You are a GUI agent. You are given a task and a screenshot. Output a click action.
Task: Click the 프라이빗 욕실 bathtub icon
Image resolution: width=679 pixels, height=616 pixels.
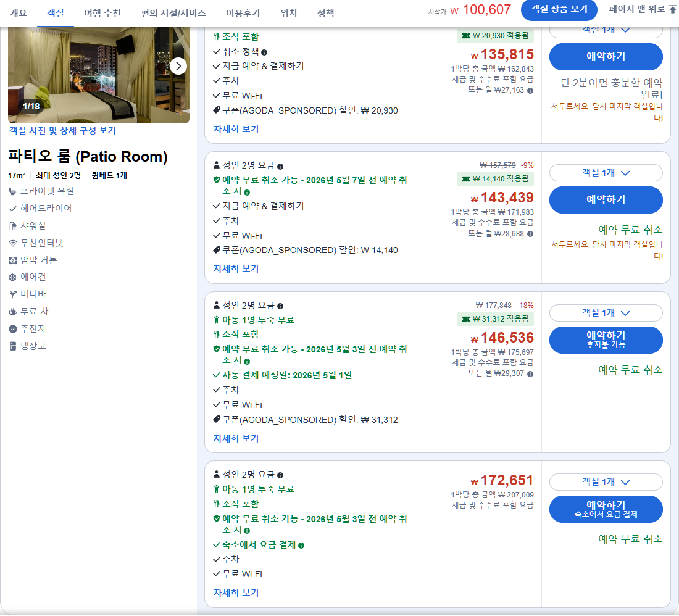pos(13,191)
